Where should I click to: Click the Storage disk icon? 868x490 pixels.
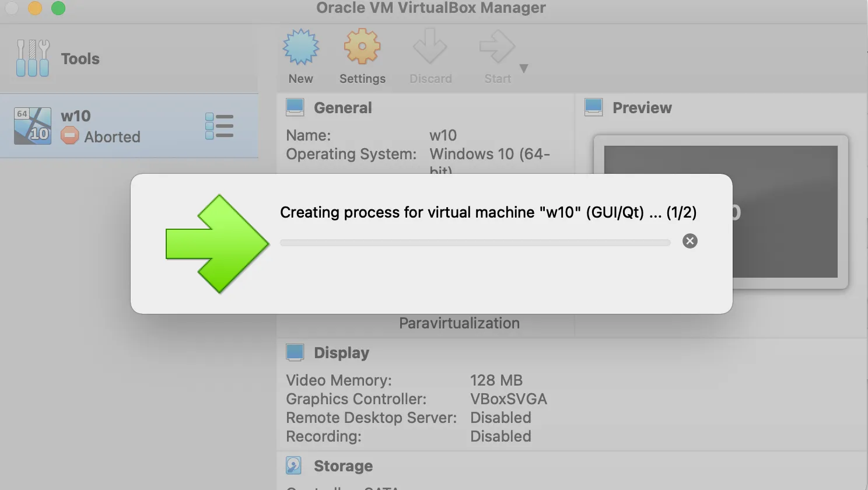click(x=294, y=466)
